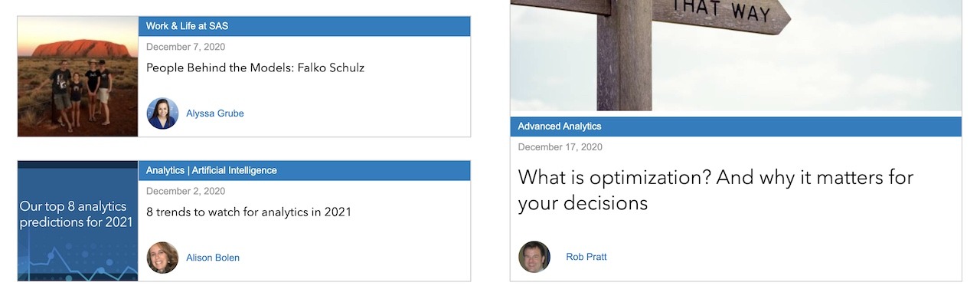The height and width of the screenshot is (299, 980).
Task: Select the December 2, 2020 post date
Action: 185,191
